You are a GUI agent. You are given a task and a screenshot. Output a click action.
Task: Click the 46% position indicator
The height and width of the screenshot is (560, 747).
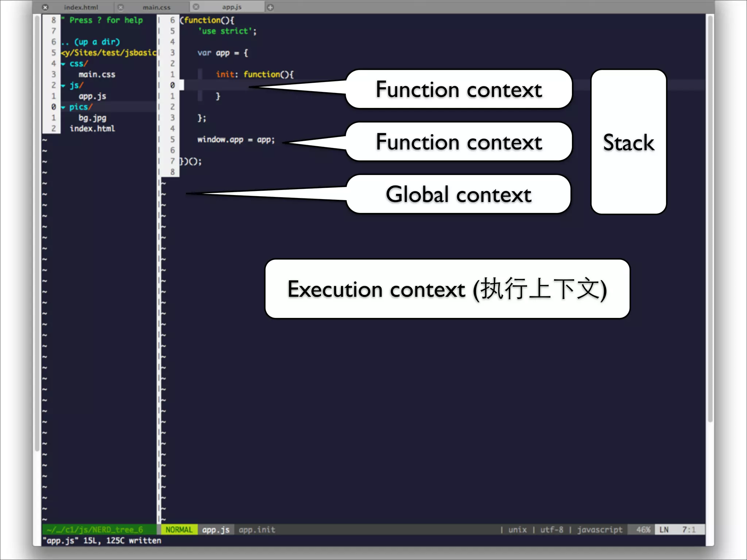[643, 529]
